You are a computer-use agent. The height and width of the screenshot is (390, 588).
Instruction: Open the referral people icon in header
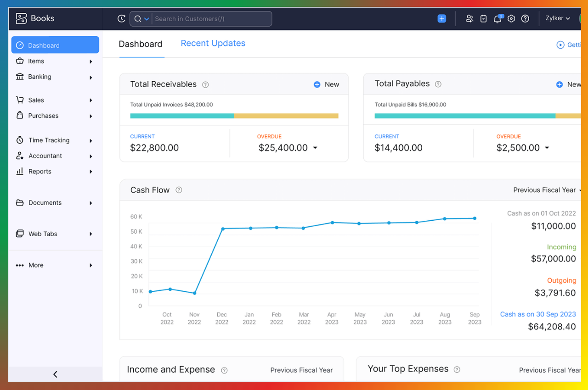(469, 19)
